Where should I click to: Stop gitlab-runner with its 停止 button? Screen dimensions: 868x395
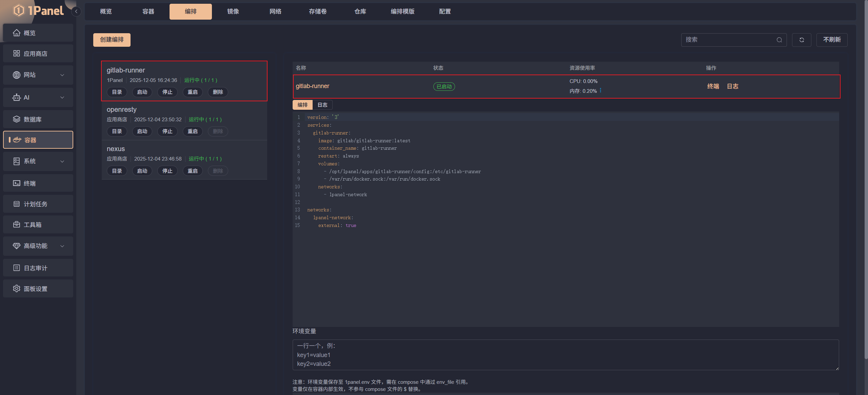167,92
